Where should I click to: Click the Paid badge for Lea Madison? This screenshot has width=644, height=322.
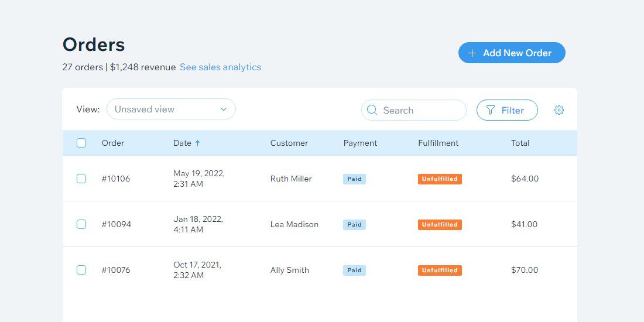[354, 225]
